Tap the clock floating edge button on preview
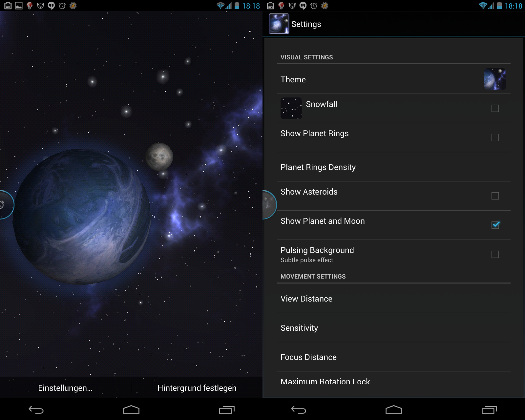 (6, 205)
